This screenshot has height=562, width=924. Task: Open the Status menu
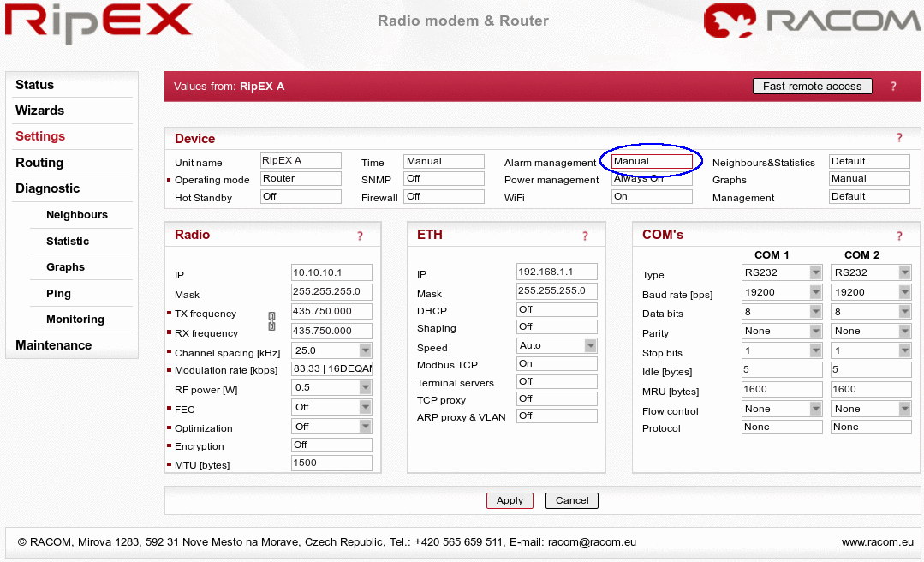(35, 85)
